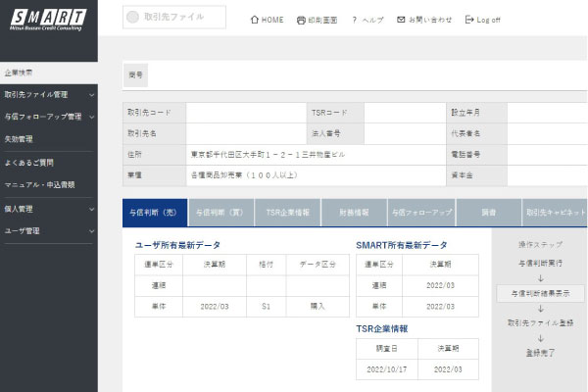
Task: Click the 取引先コード input field
Action: click(245, 113)
